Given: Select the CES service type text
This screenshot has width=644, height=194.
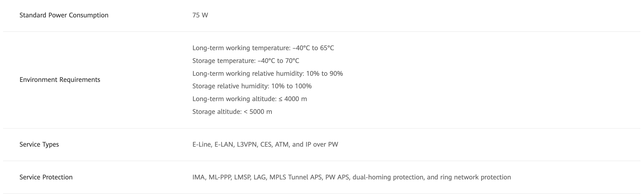Looking at the screenshot, I should 266,145.
